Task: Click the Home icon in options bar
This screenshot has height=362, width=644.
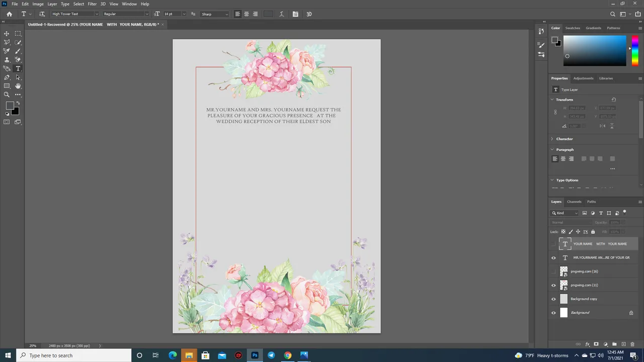Action: click(x=9, y=14)
